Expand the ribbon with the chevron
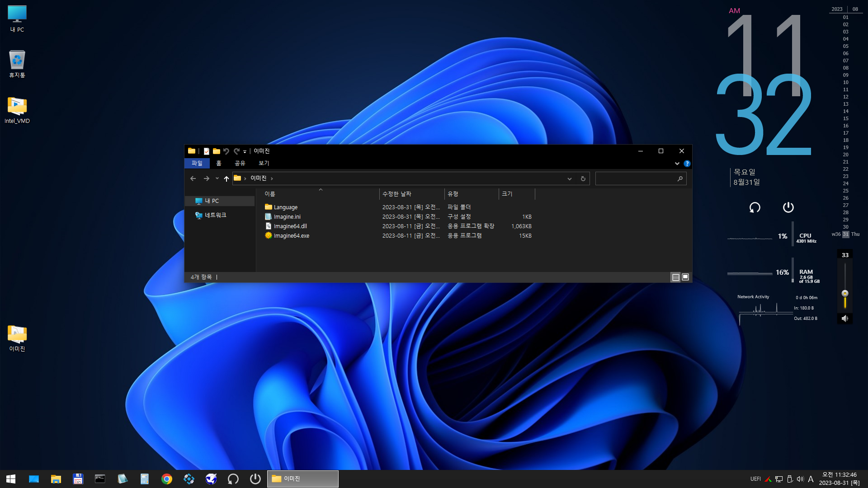 [677, 164]
